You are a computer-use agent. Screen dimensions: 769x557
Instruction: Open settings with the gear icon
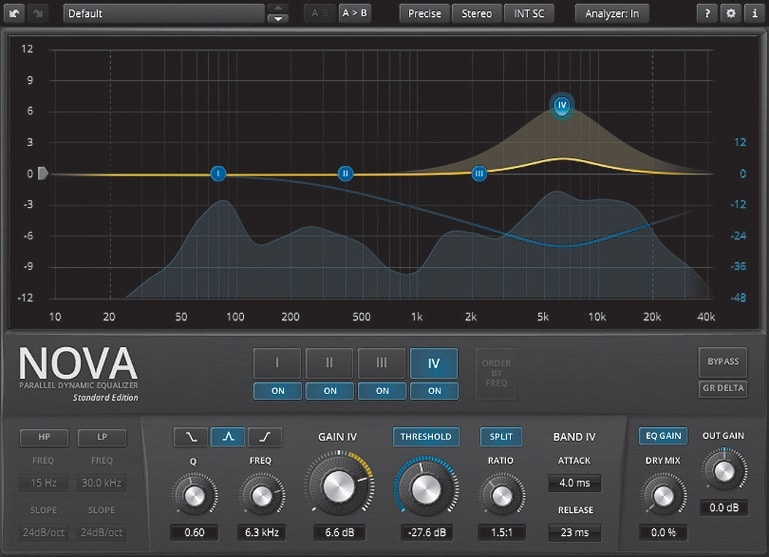pos(731,13)
